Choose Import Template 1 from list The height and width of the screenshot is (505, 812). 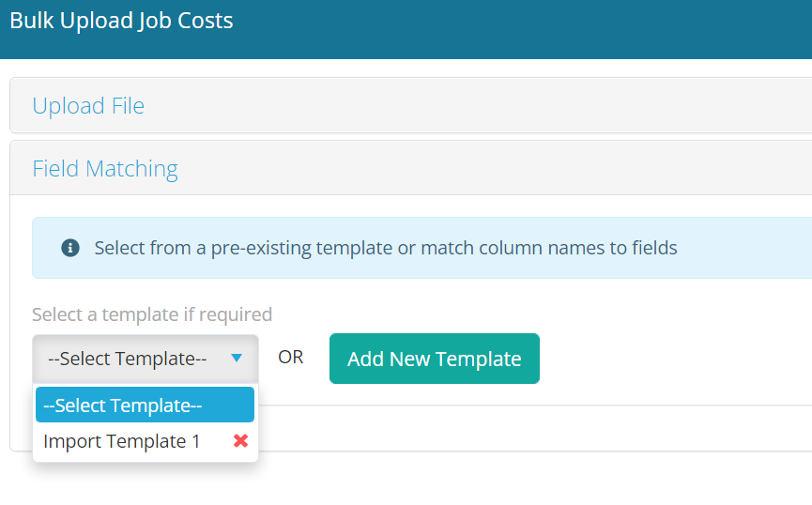pos(122,441)
